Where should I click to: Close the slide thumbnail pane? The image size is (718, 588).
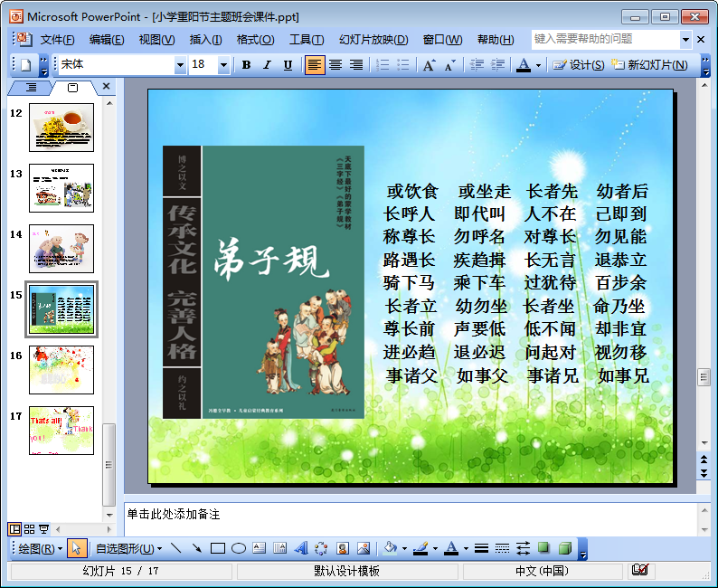(x=106, y=86)
